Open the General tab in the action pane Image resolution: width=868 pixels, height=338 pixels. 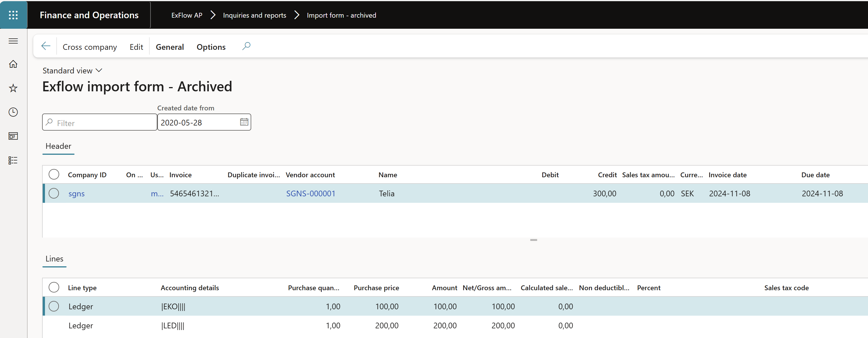pos(170,47)
